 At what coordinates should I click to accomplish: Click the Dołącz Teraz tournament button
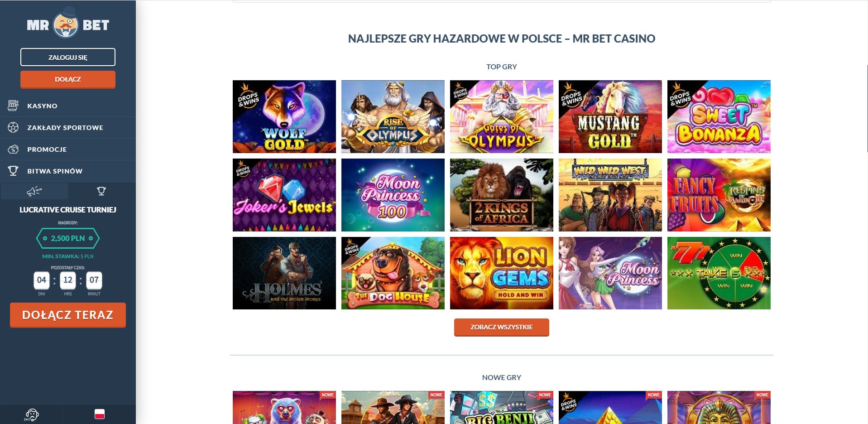point(68,315)
